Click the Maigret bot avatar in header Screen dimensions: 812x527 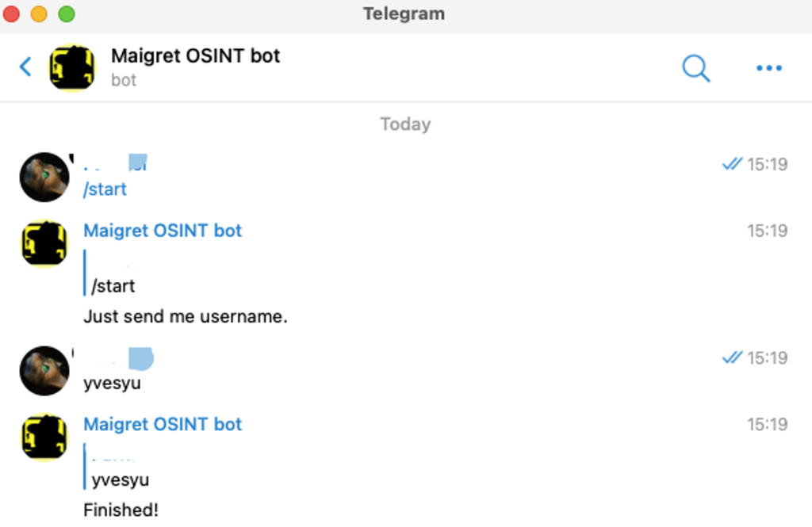[72, 67]
